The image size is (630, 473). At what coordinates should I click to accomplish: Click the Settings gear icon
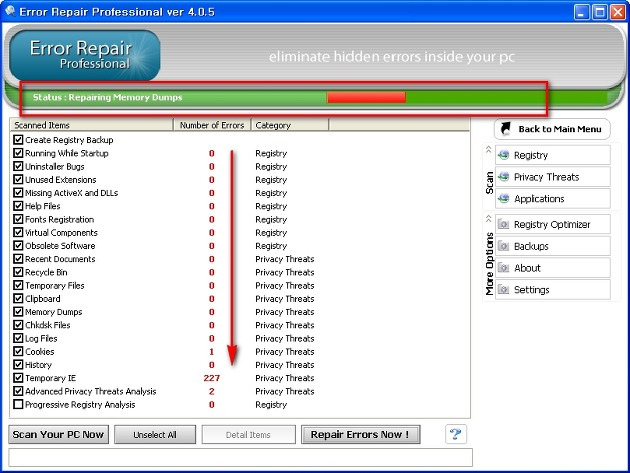pyautogui.click(x=503, y=289)
